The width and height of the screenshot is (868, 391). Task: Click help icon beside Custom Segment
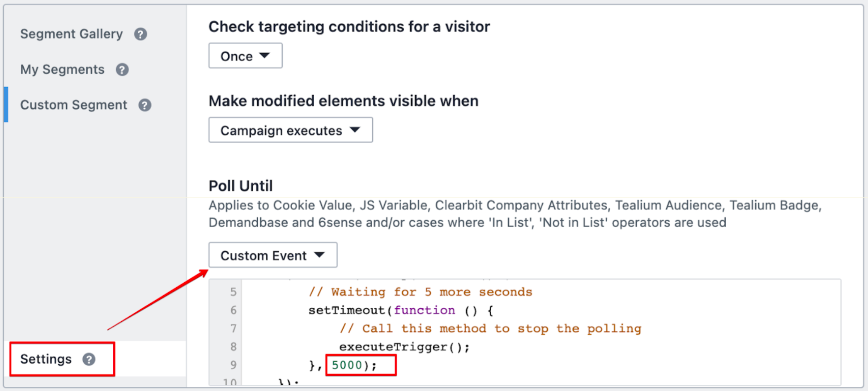tap(145, 105)
